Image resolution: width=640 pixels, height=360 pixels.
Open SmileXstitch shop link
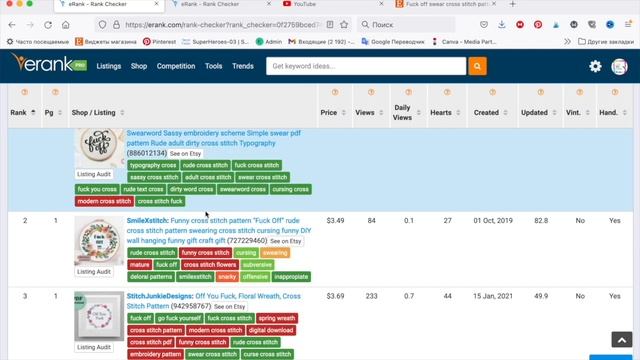147,220
